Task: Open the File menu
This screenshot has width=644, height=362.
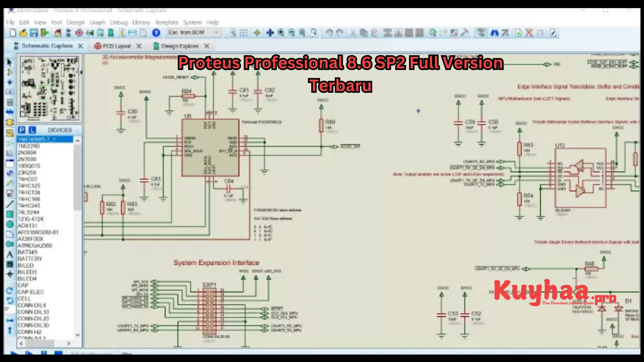Action: (10, 22)
